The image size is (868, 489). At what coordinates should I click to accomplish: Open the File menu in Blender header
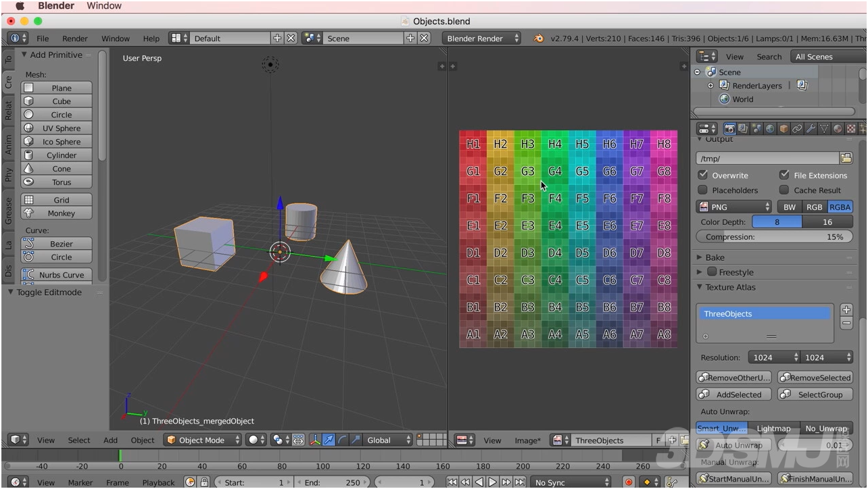coord(43,38)
